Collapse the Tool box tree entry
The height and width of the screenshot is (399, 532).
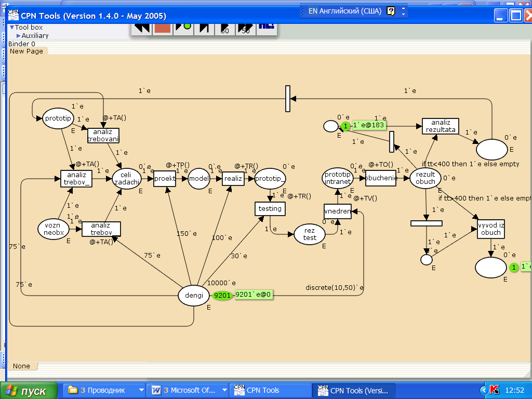coord(12,27)
